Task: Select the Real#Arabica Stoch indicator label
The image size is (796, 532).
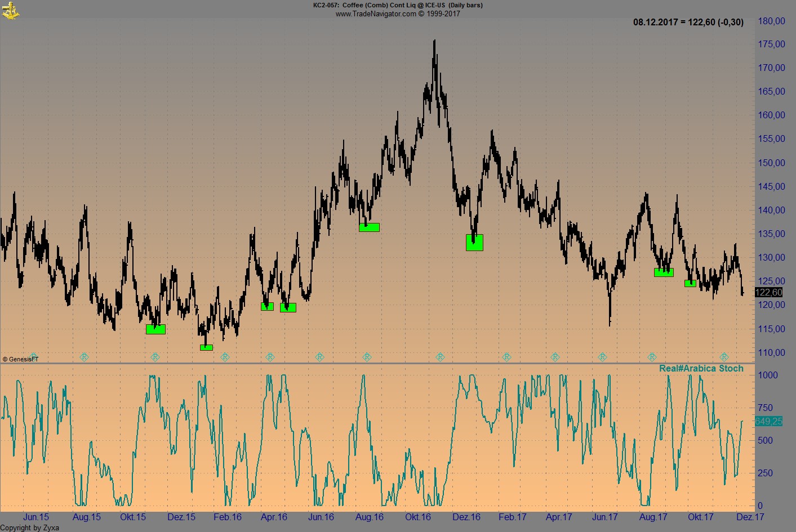Action: click(701, 369)
